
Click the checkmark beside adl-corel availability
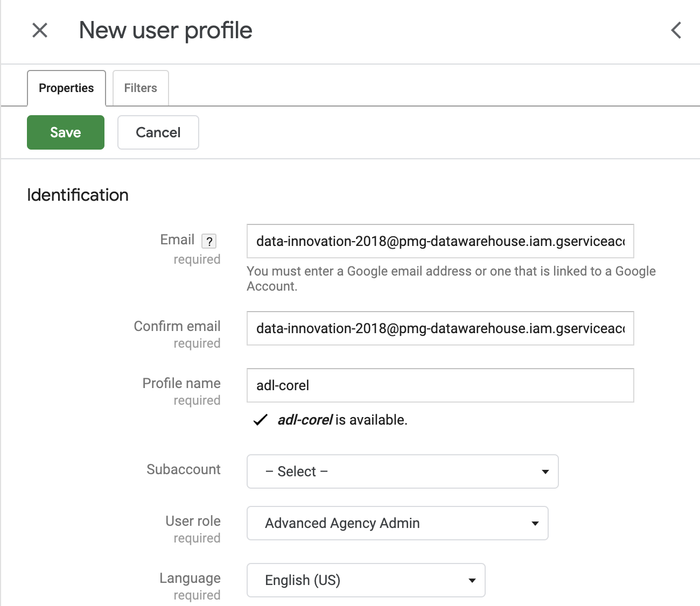pyautogui.click(x=261, y=420)
